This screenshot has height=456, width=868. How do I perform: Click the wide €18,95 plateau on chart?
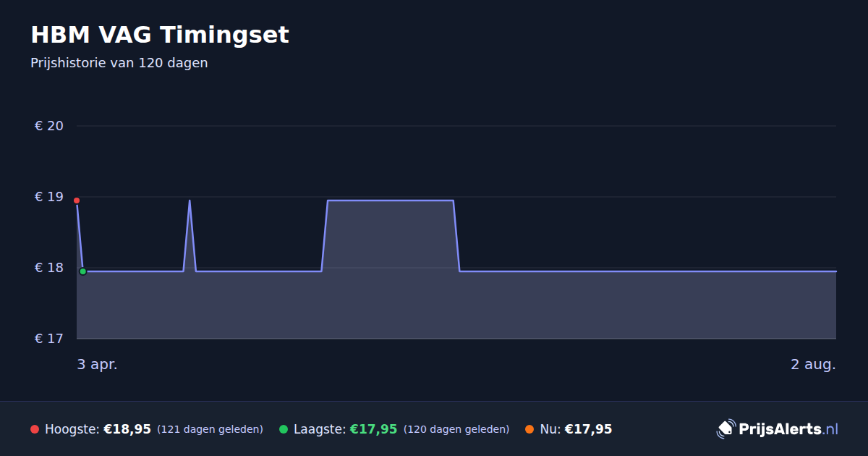pos(391,200)
